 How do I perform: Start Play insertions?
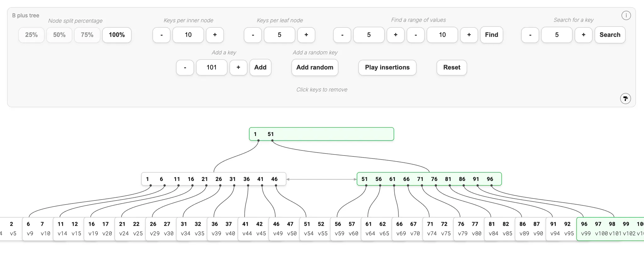(387, 67)
